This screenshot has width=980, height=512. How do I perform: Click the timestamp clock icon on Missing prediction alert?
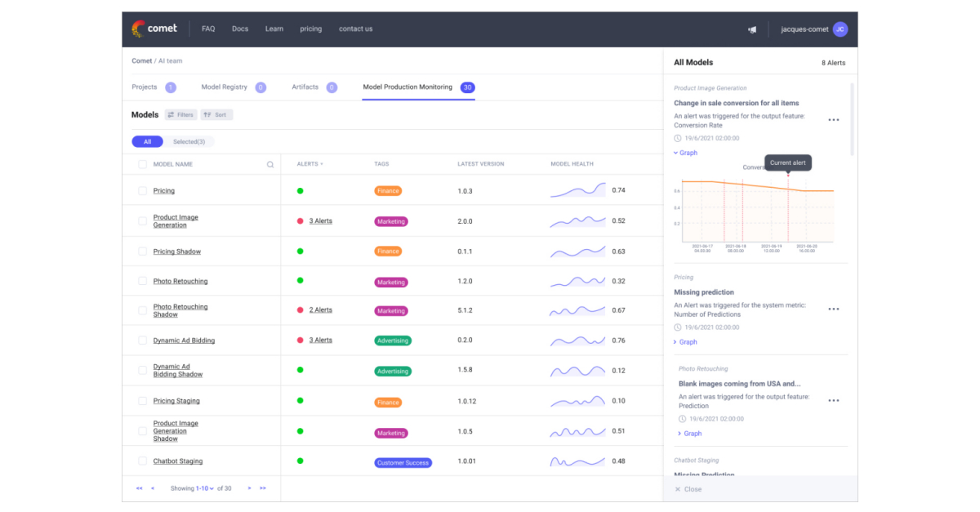pos(679,327)
